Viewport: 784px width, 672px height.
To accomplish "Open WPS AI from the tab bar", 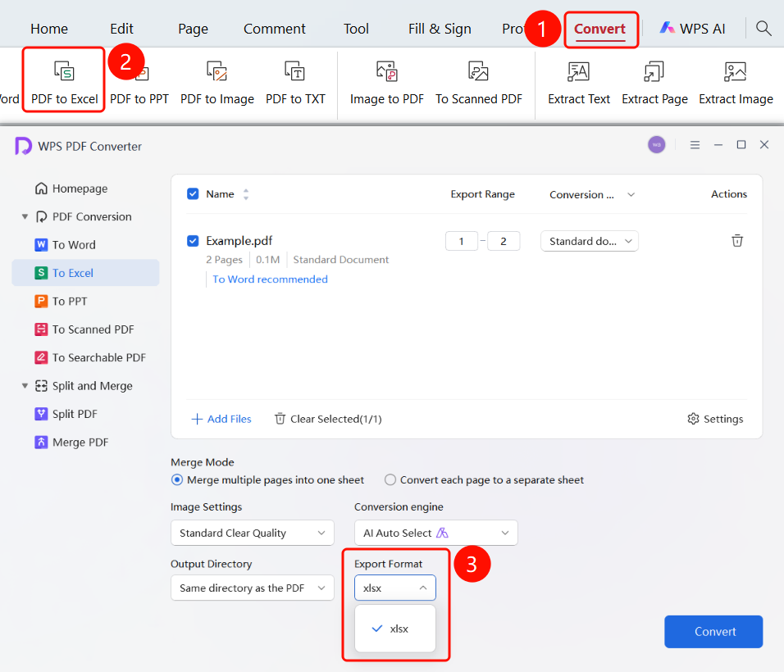I will pos(692,29).
